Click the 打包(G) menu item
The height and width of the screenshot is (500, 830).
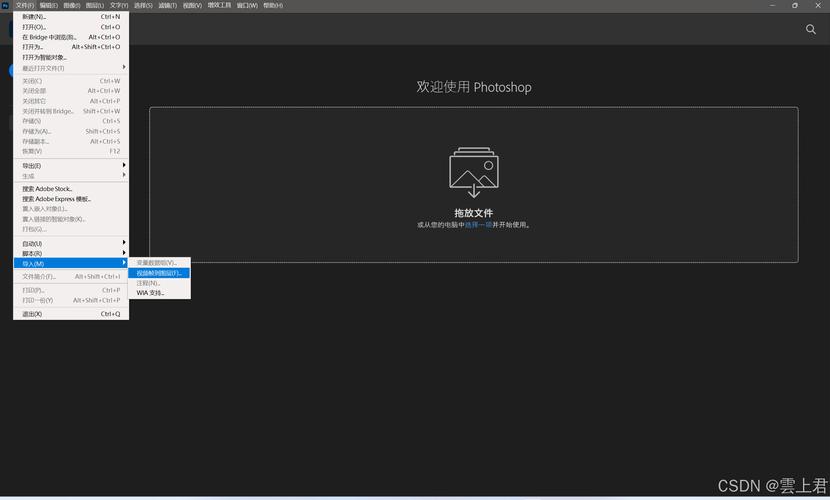71,229
